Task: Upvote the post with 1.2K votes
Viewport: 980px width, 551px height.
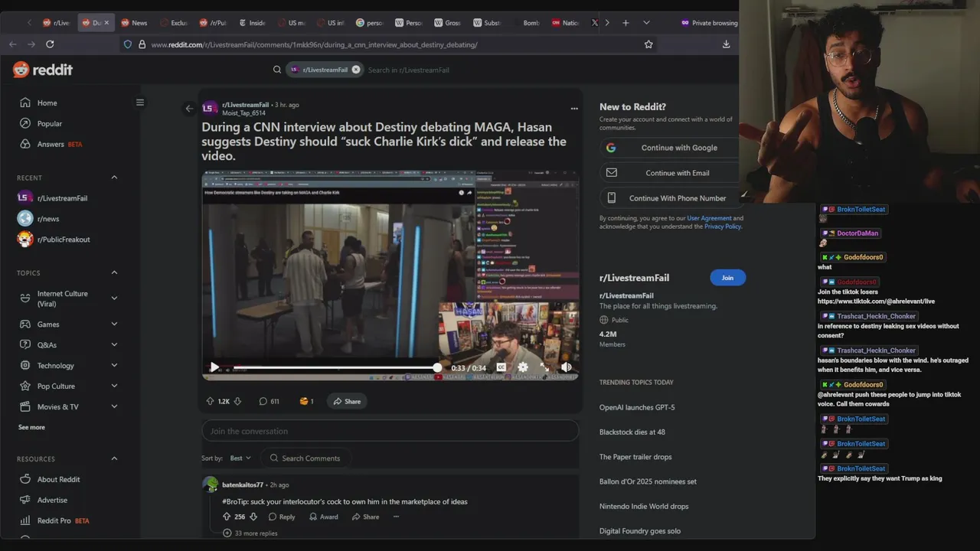Action: pyautogui.click(x=210, y=401)
